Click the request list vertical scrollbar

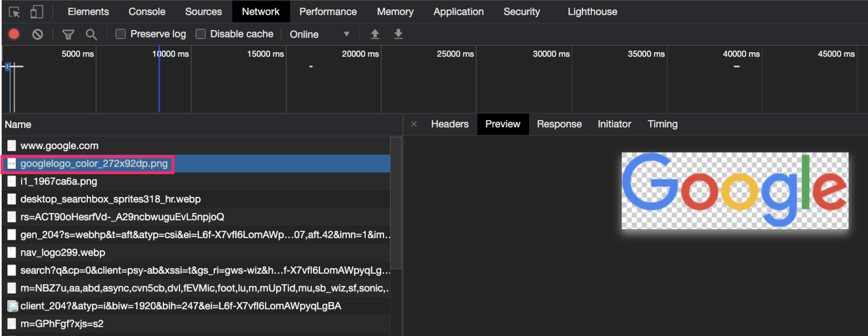[396, 202]
